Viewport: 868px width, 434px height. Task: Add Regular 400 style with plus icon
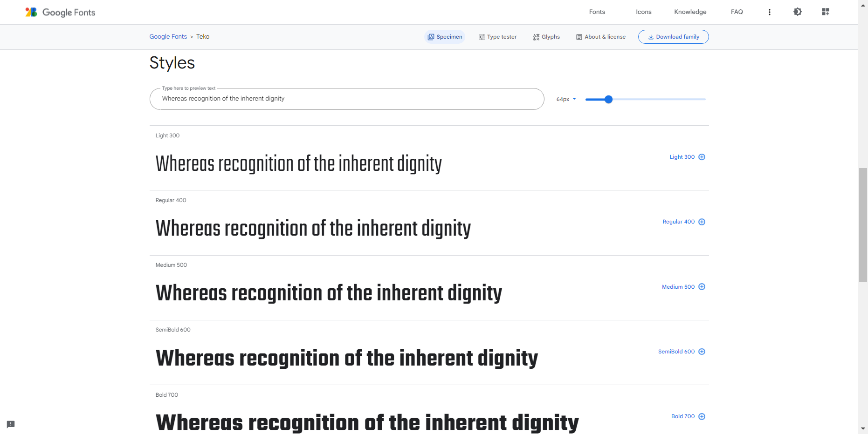click(x=702, y=222)
